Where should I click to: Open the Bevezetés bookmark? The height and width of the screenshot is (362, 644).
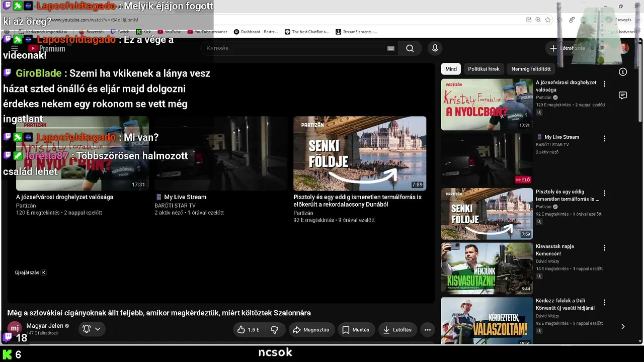[x=91, y=32]
